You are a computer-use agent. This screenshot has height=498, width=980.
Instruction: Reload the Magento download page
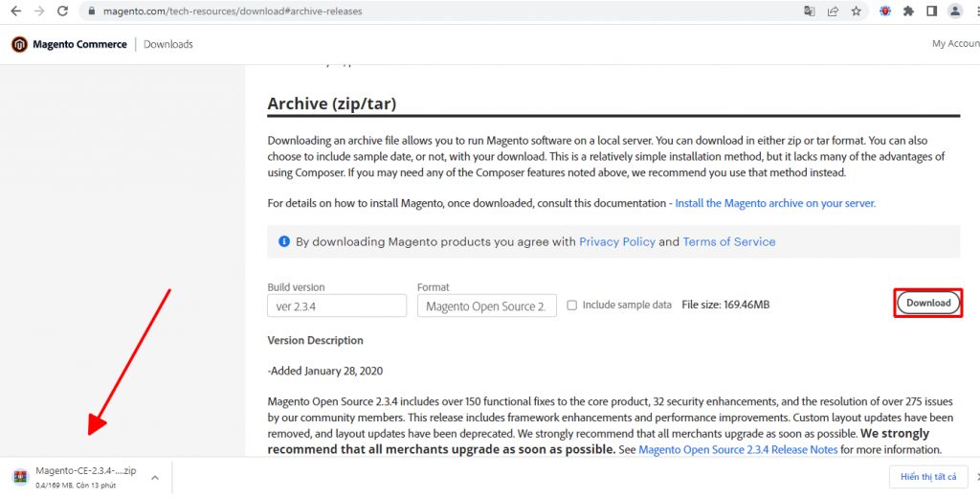pos(62,11)
